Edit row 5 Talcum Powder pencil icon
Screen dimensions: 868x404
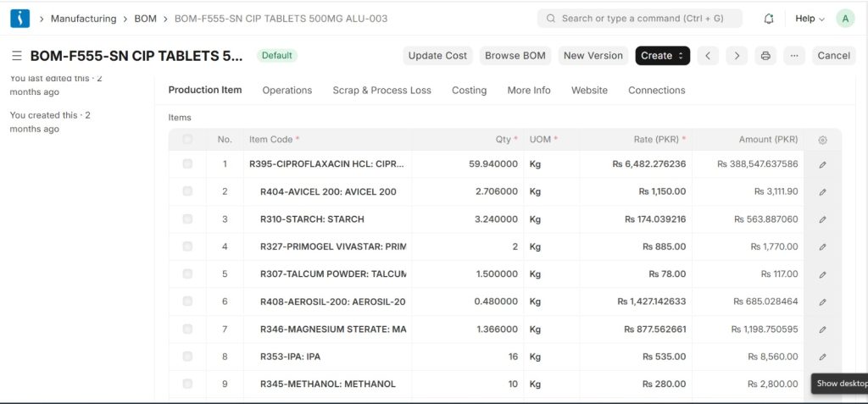822,274
